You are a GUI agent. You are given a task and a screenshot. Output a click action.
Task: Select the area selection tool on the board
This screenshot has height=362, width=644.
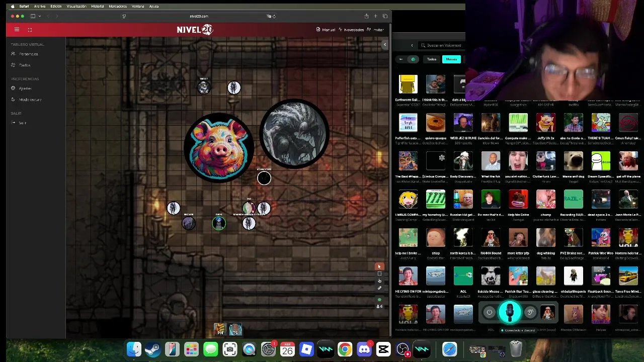(x=379, y=274)
